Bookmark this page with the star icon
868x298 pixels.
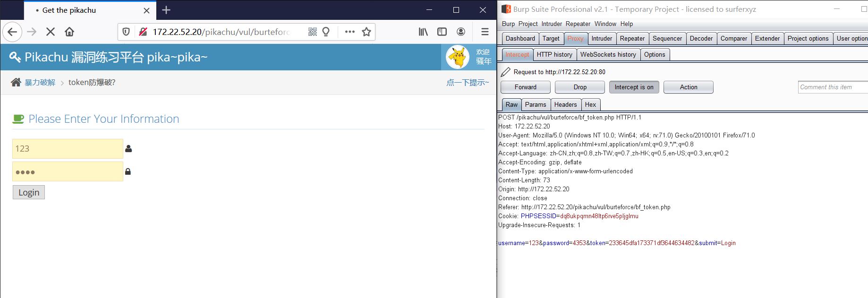[x=366, y=32]
